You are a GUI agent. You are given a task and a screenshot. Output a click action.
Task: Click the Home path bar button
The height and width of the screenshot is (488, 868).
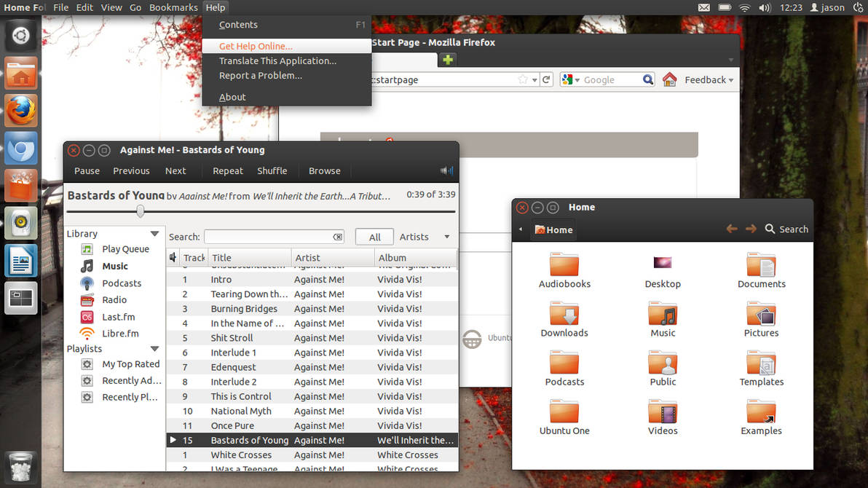pyautogui.click(x=553, y=230)
